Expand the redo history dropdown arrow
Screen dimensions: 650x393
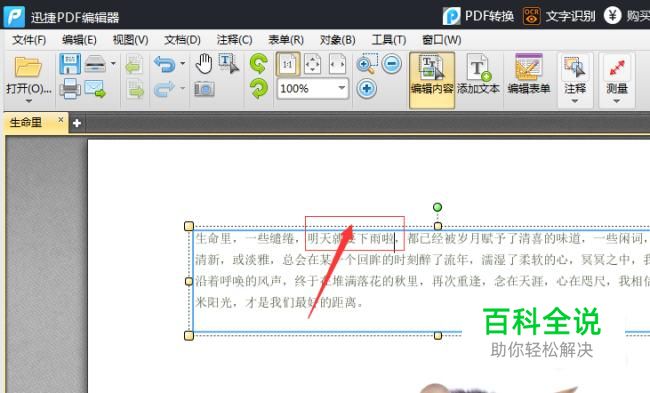click(x=182, y=88)
